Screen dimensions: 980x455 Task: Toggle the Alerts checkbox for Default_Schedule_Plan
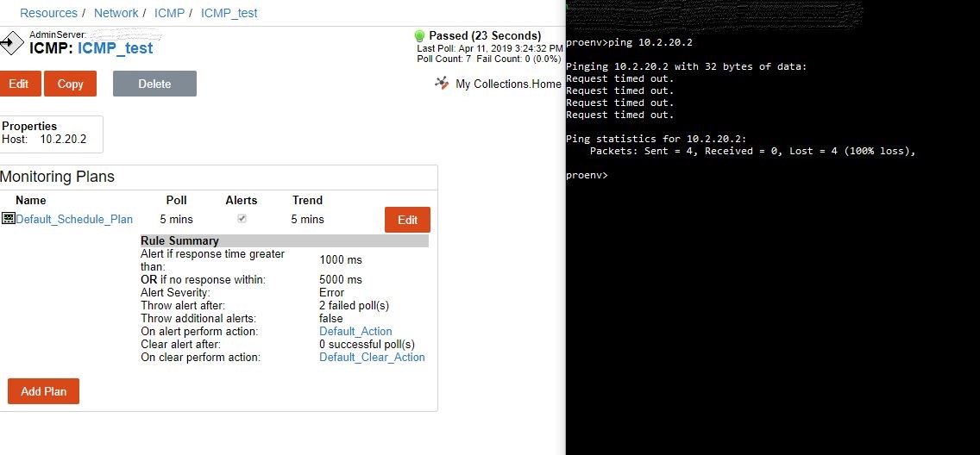point(242,218)
